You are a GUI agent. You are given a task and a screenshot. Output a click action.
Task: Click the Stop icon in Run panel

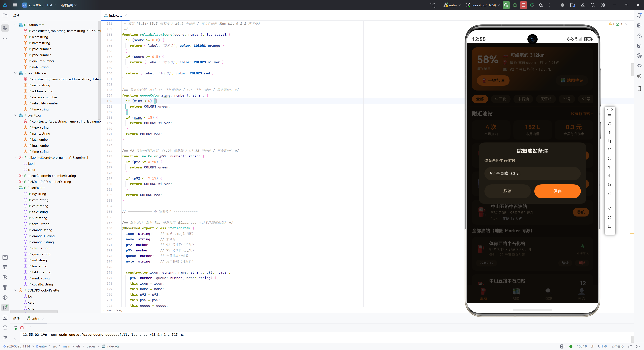[x=22, y=328]
